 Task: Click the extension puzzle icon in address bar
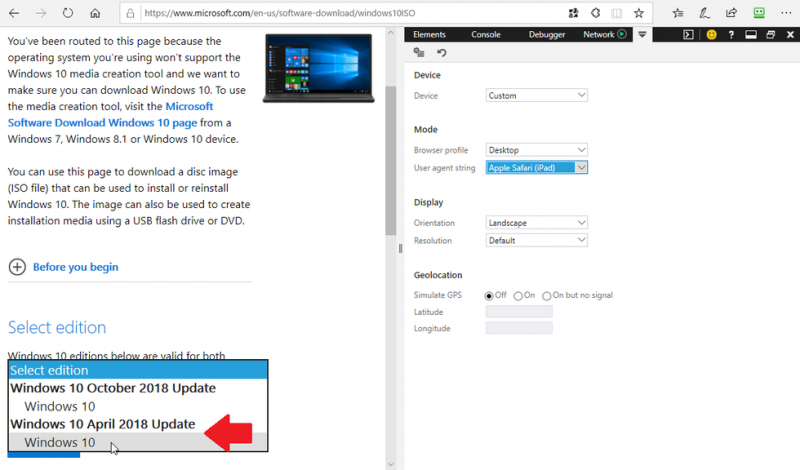tap(595, 13)
